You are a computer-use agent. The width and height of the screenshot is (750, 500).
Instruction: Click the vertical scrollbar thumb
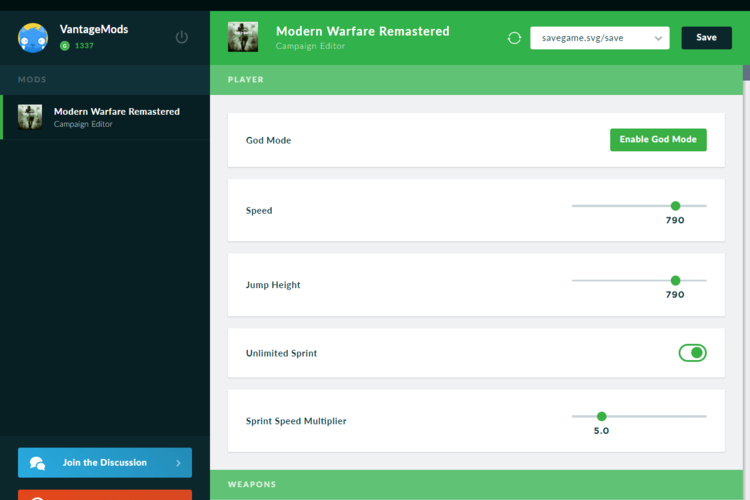tap(746, 73)
